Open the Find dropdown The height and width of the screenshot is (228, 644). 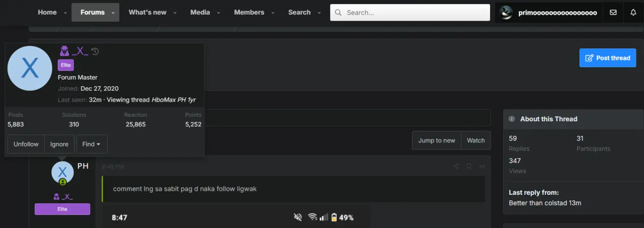point(92,144)
